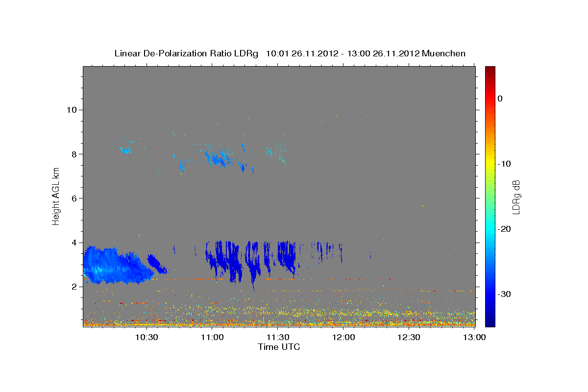Click the 'Height AGL km' axis label
This screenshot has height=392, width=588.
coord(56,196)
